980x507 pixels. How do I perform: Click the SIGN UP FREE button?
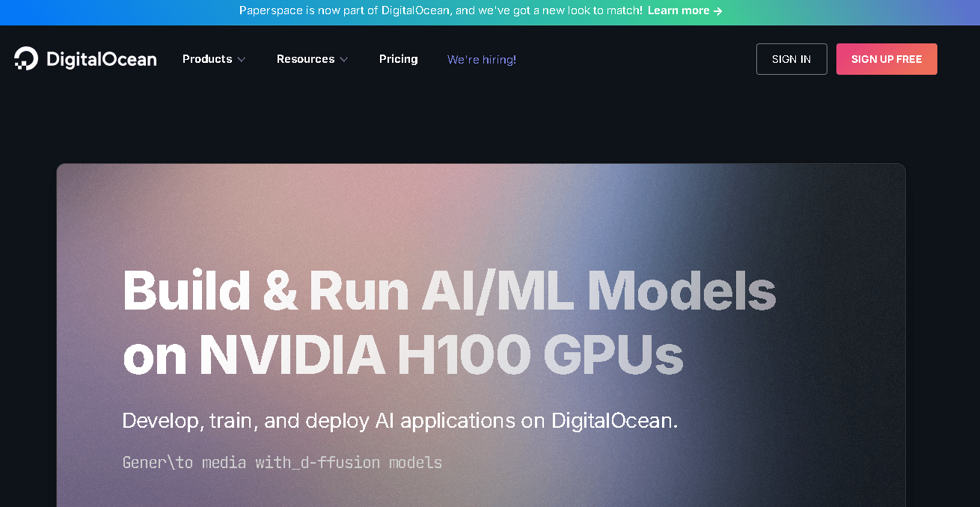pyautogui.click(x=886, y=59)
